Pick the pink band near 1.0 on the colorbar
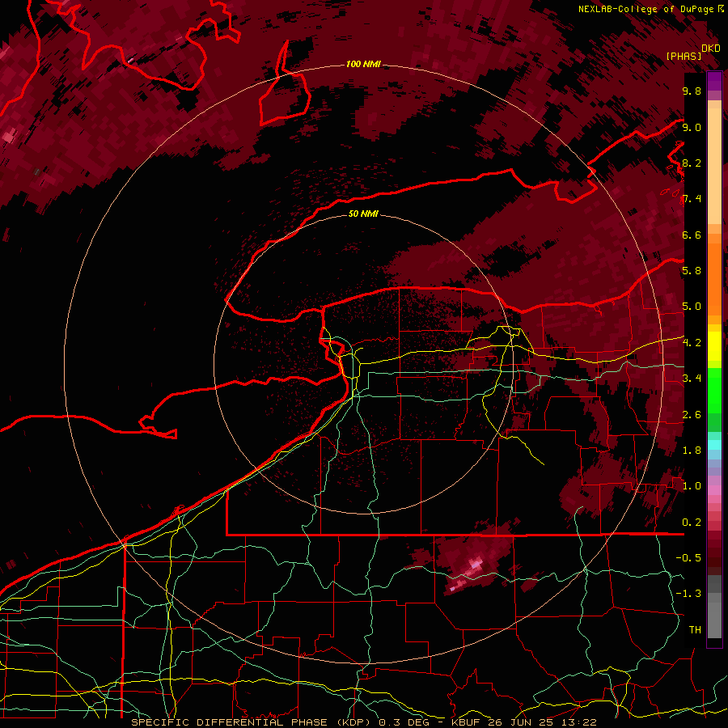The width and height of the screenshot is (728, 728). pos(714,490)
